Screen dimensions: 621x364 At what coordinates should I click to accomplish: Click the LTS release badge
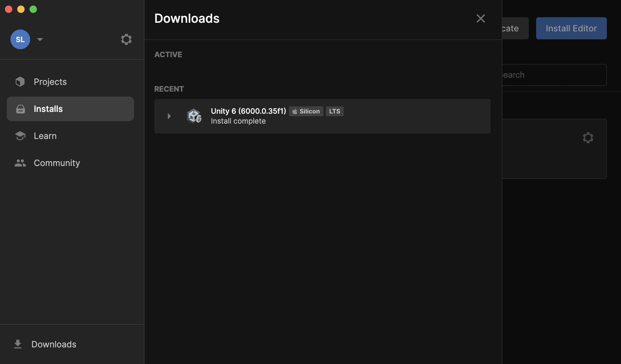pyautogui.click(x=334, y=111)
